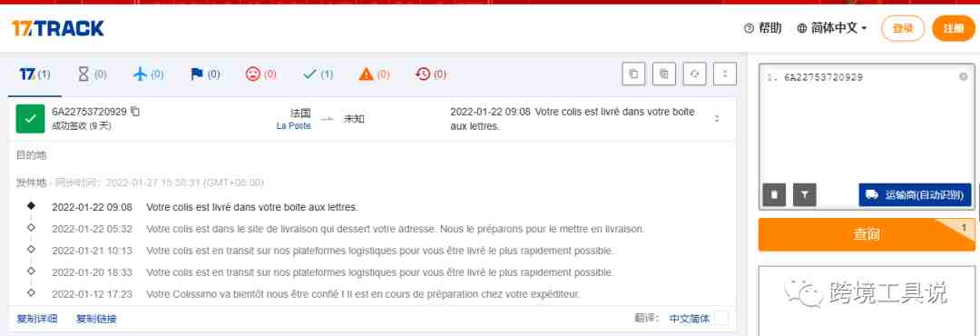This screenshot has height=336, width=980.
Task: Click the 17TRACK logo
Action: (57, 28)
